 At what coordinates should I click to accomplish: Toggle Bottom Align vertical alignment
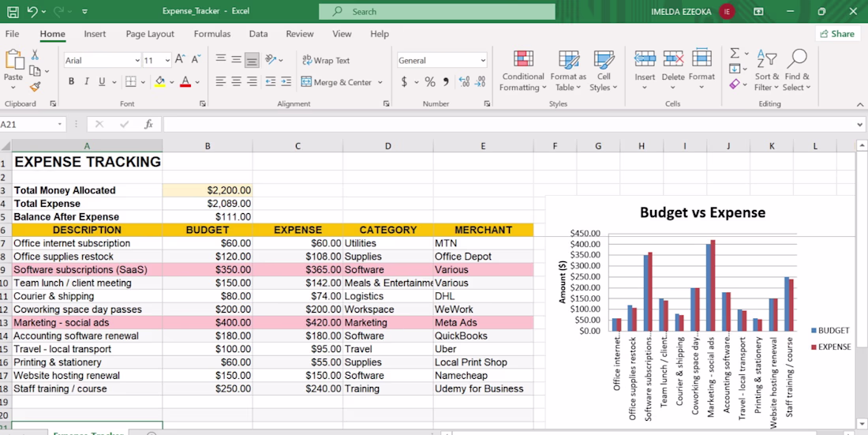[252, 60]
